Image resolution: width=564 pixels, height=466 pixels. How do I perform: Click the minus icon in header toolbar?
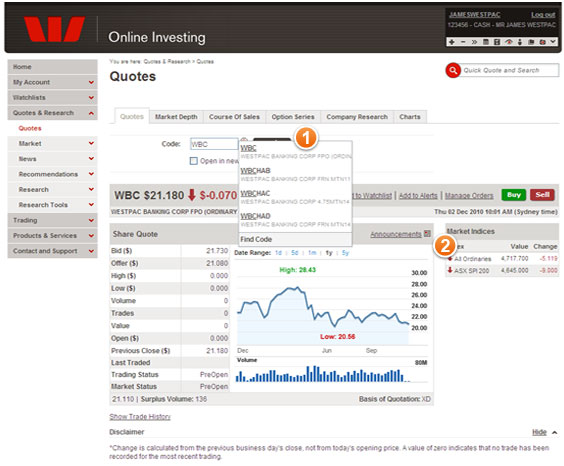coord(463,42)
